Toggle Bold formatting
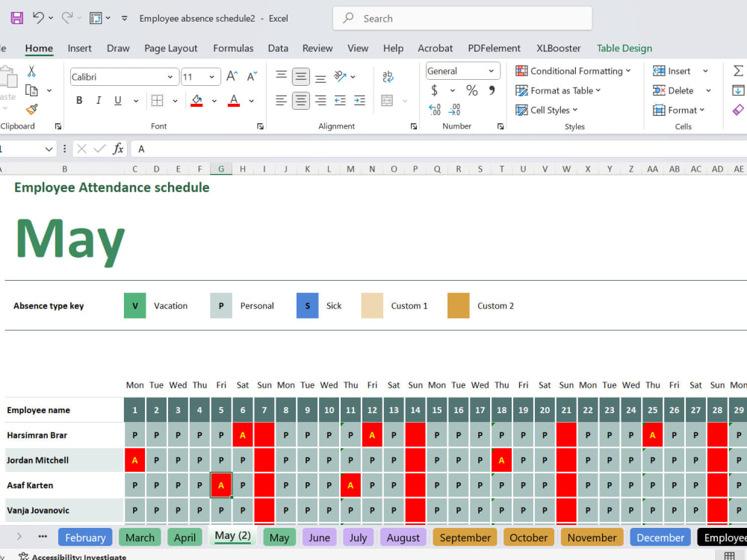 (x=79, y=101)
